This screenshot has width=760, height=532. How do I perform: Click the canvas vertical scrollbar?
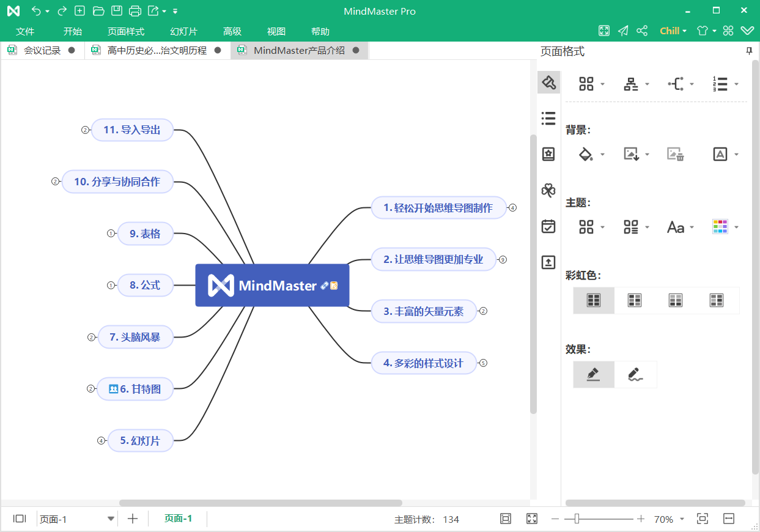click(533, 274)
